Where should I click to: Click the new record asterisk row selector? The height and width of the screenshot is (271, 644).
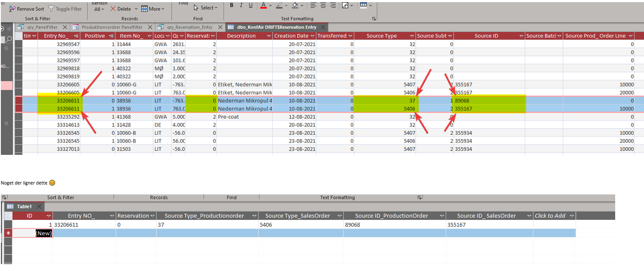coord(8,233)
